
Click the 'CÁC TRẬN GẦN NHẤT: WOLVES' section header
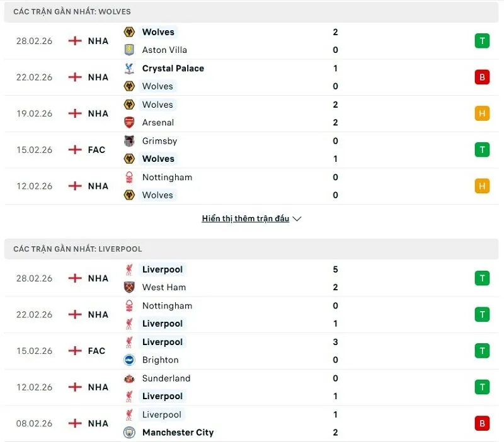(72, 11)
